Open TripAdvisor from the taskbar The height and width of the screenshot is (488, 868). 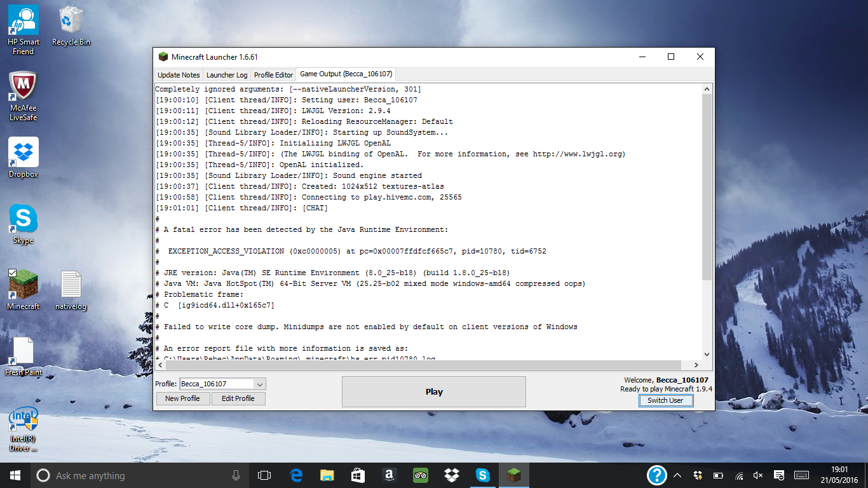[x=420, y=475]
